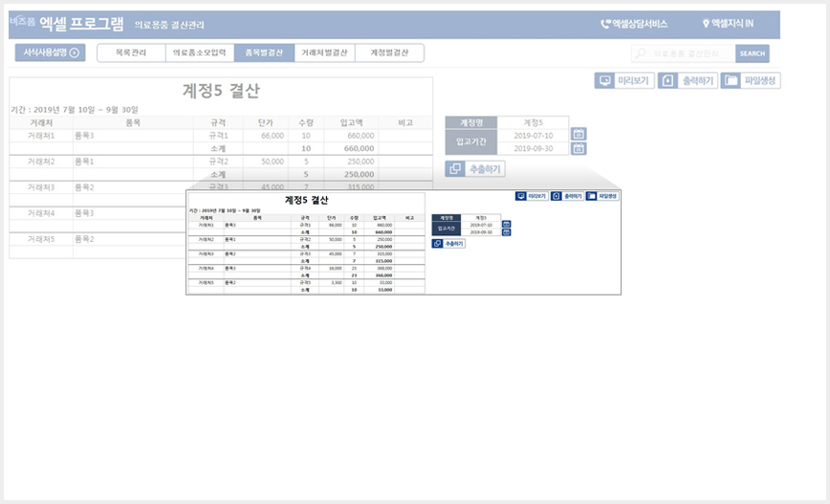This screenshot has height=504, width=830.
Task: Click the 비고 column header
Action: (x=405, y=122)
